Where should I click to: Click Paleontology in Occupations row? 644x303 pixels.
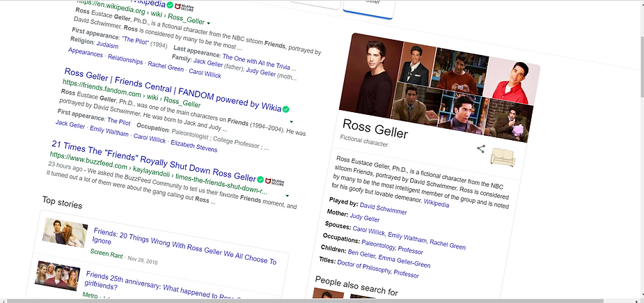[x=379, y=244]
